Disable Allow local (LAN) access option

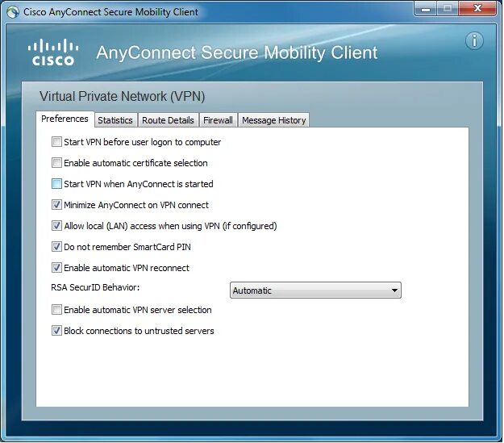(56, 226)
